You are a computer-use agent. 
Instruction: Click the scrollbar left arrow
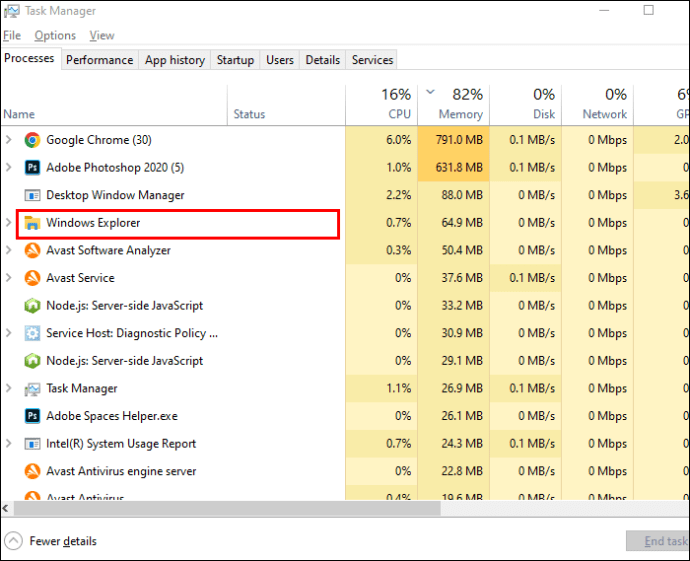pos(6,509)
